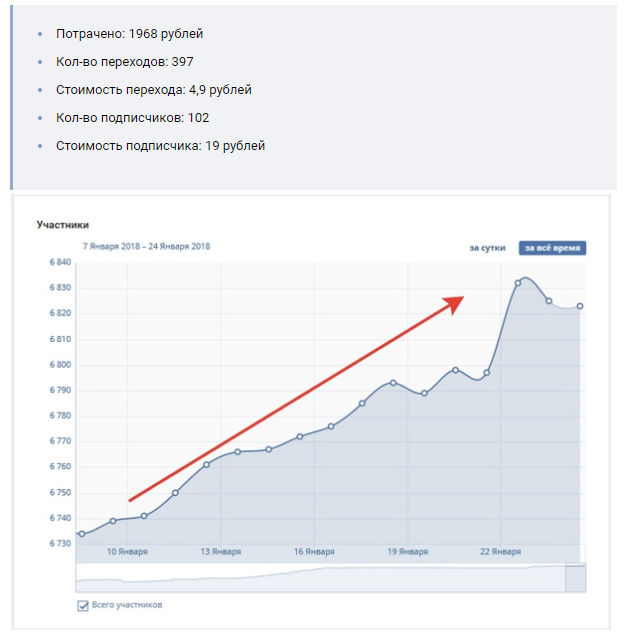Uncheck the 'Всего участников' checkbox
The image size is (628, 643).
83,605
